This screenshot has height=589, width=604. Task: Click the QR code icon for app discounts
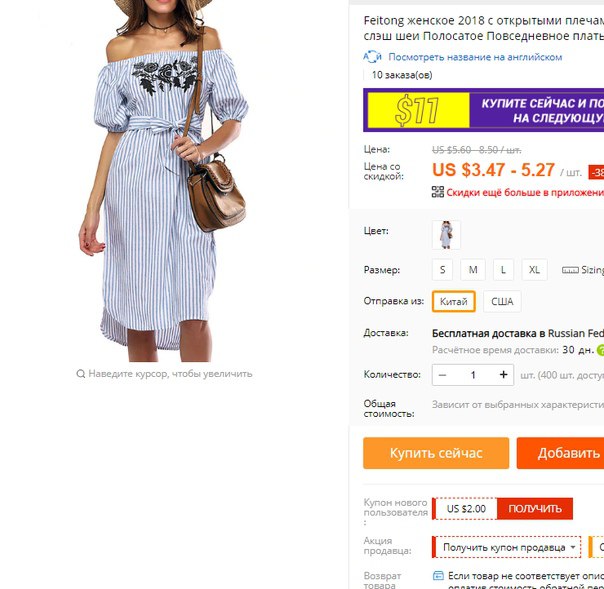pyautogui.click(x=438, y=192)
